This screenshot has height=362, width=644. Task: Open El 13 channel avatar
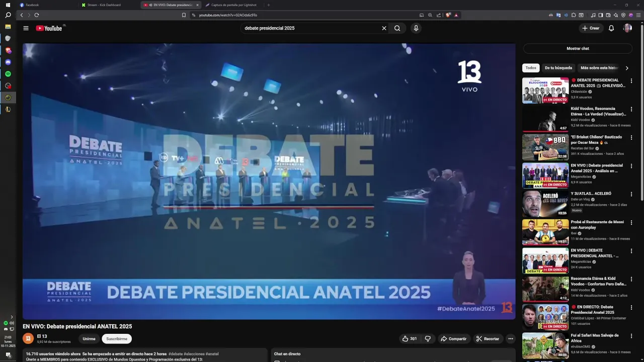pyautogui.click(x=28, y=338)
